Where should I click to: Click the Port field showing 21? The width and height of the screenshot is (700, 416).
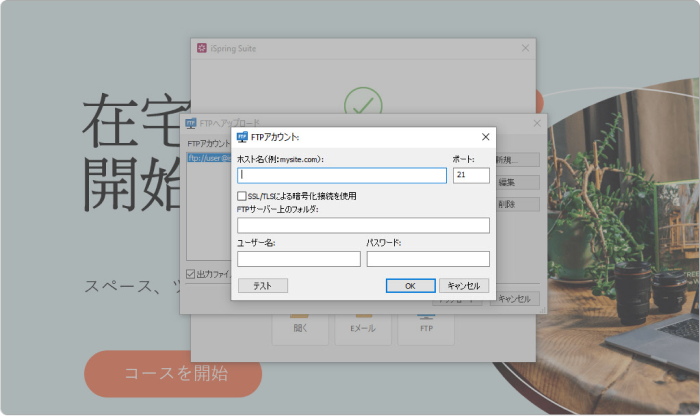click(471, 175)
